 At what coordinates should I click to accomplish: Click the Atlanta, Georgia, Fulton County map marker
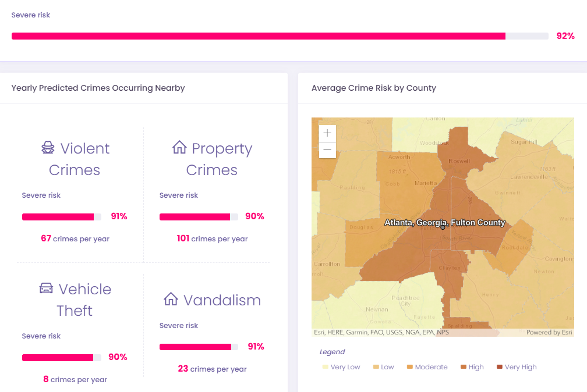coord(443,227)
